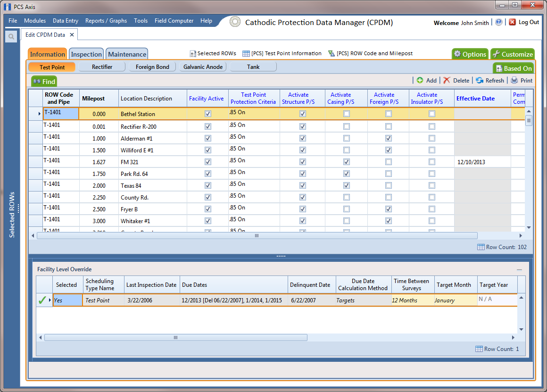Click the upper grid horizontal scrollbar thumb
Screen dimensions: 547x392
click(257, 235)
